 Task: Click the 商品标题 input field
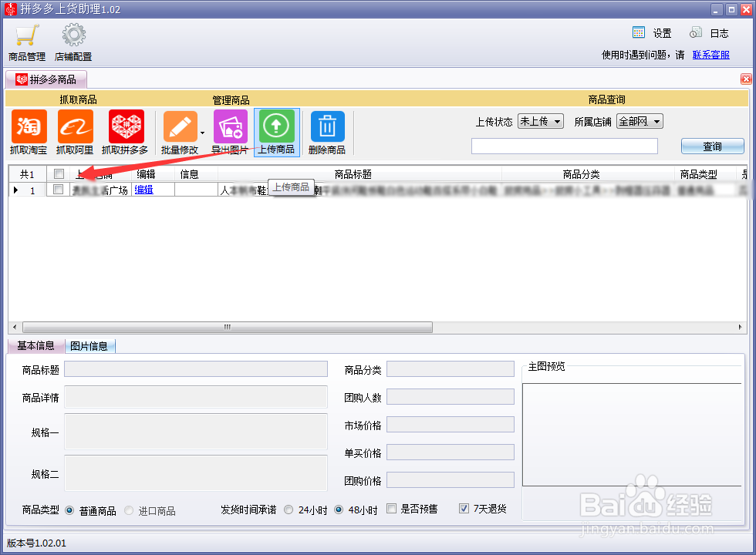point(196,369)
